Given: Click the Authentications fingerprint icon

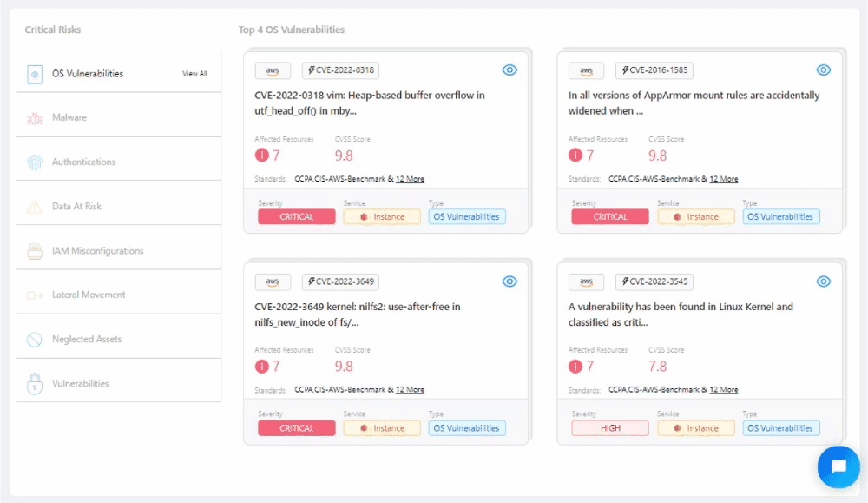Looking at the screenshot, I should (x=35, y=162).
